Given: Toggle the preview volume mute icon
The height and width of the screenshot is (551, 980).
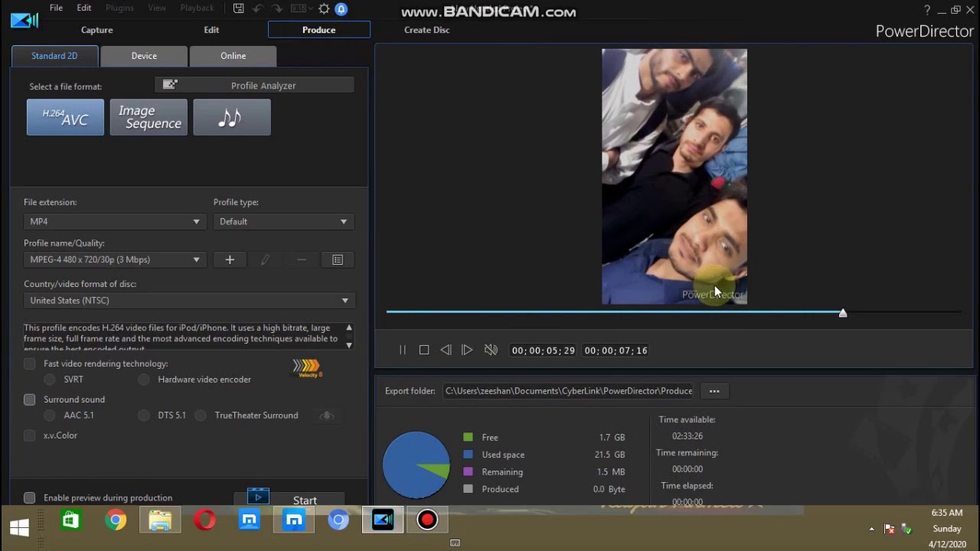Looking at the screenshot, I should click(491, 350).
